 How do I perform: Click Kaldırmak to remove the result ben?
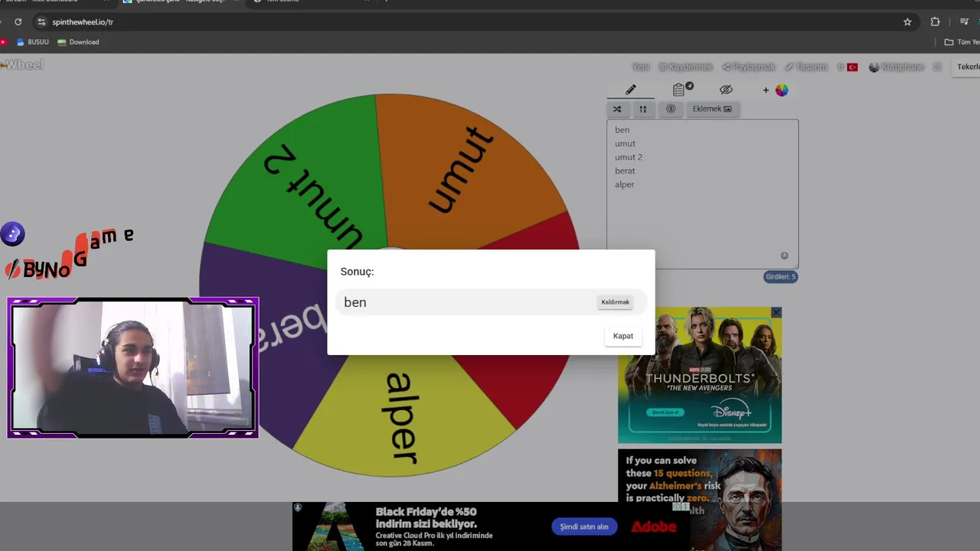(x=615, y=302)
